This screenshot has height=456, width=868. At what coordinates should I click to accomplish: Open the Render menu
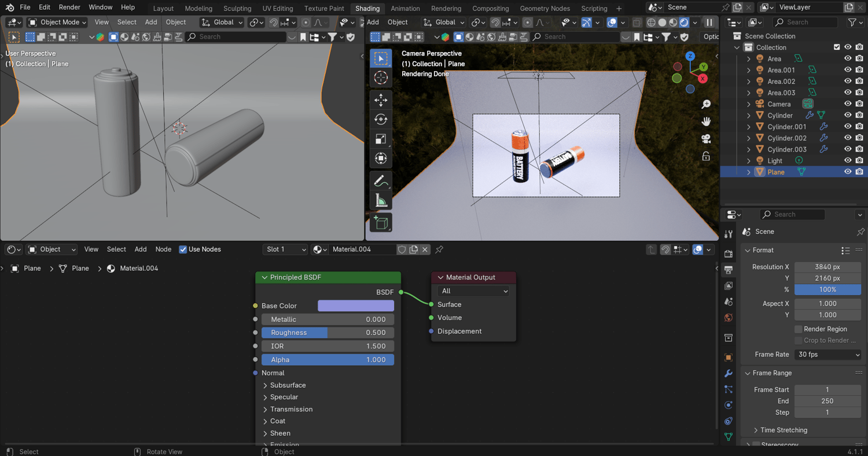pos(69,8)
